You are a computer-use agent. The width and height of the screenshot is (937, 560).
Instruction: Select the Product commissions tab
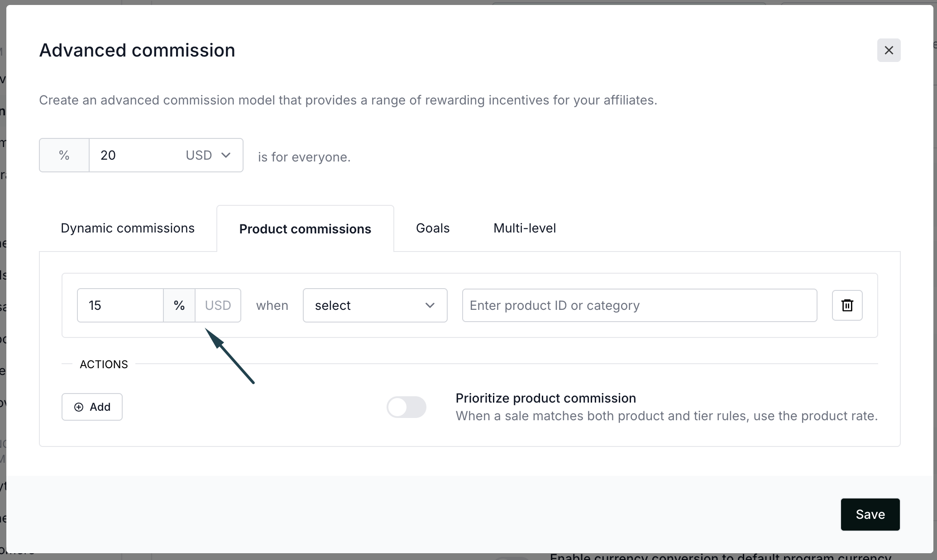click(x=305, y=229)
